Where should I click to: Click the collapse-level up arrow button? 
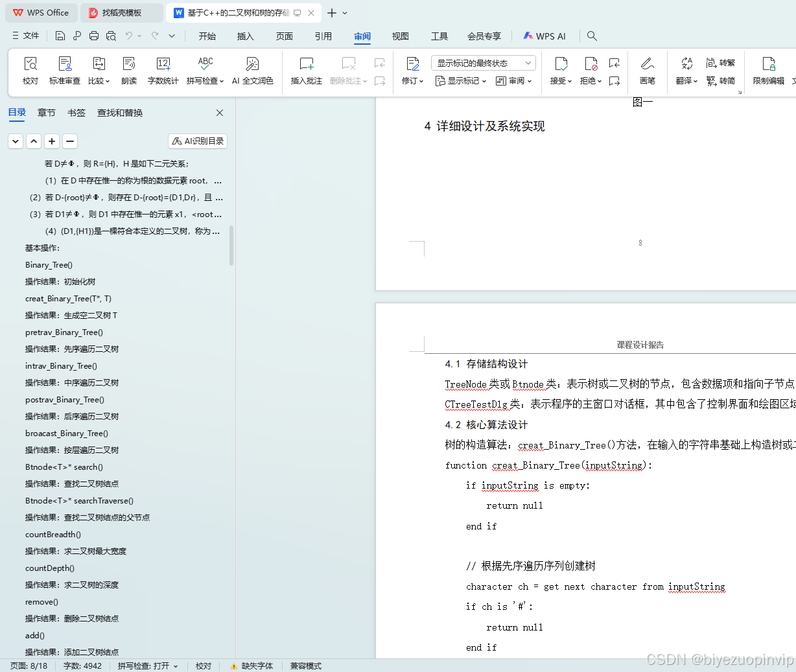point(34,141)
